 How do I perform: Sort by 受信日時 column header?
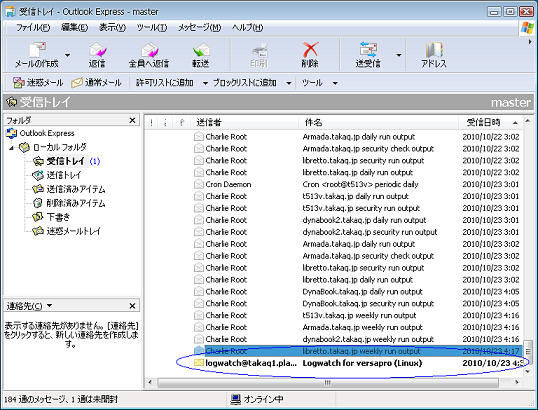point(490,122)
